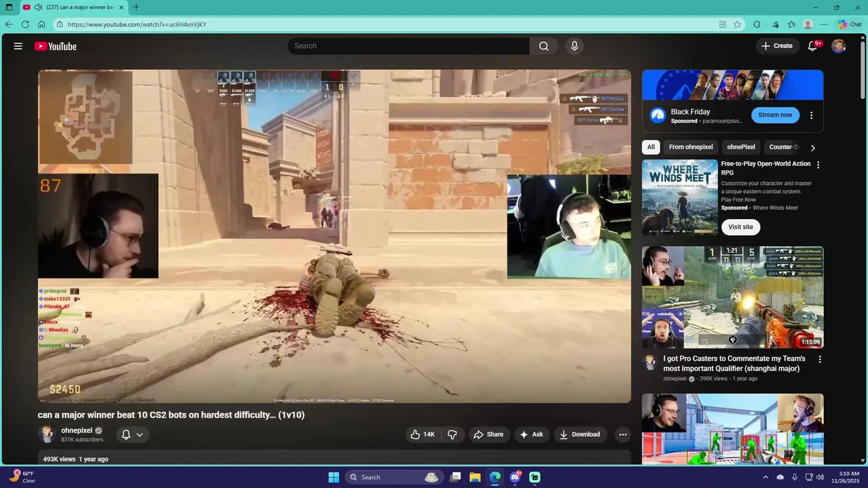Select the Counter-Strike filter chip

coord(784,147)
